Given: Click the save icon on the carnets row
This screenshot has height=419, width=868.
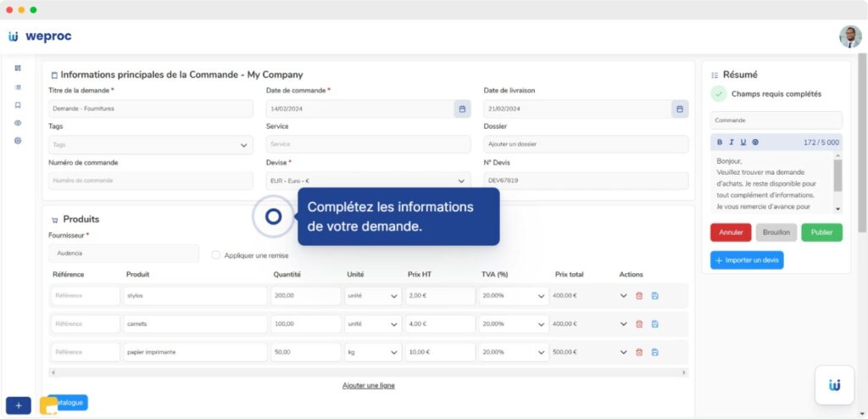Looking at the screenshot, I should 655,324.
